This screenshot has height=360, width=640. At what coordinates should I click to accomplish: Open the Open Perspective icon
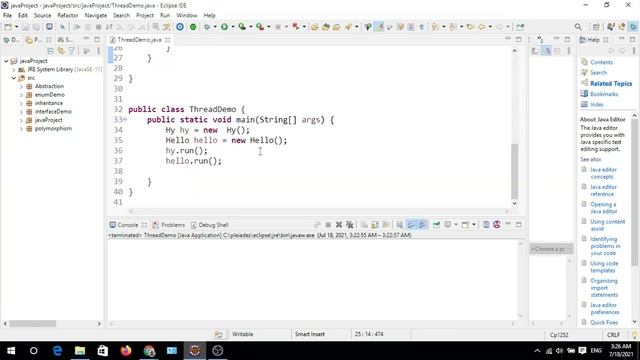click(596, 27)
